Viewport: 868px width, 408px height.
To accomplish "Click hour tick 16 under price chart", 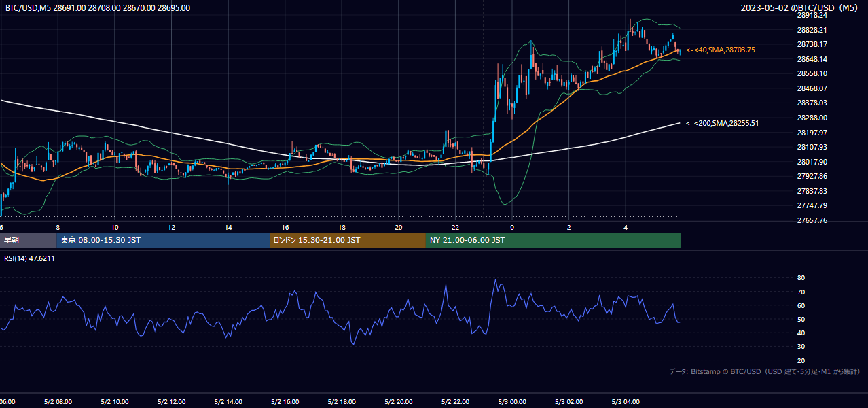I will coord(285,227).
